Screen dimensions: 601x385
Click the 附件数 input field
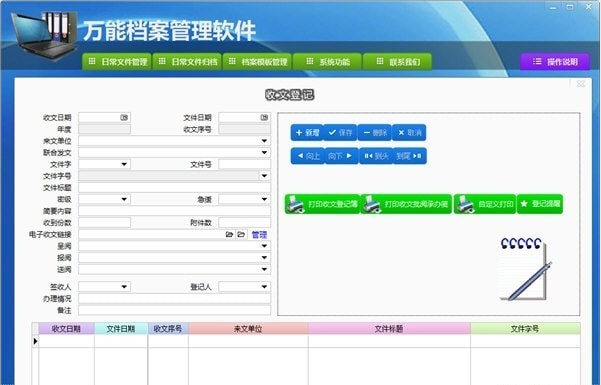click(x=245, y=223)
